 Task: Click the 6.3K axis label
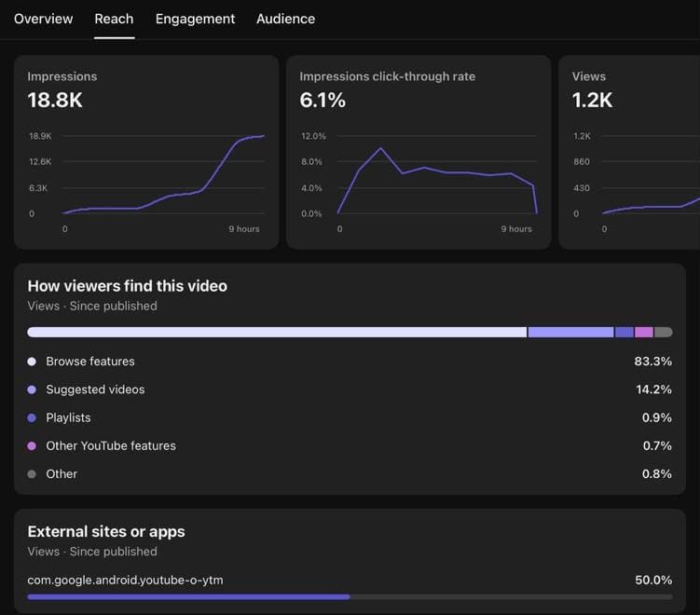tap(38, 188)
